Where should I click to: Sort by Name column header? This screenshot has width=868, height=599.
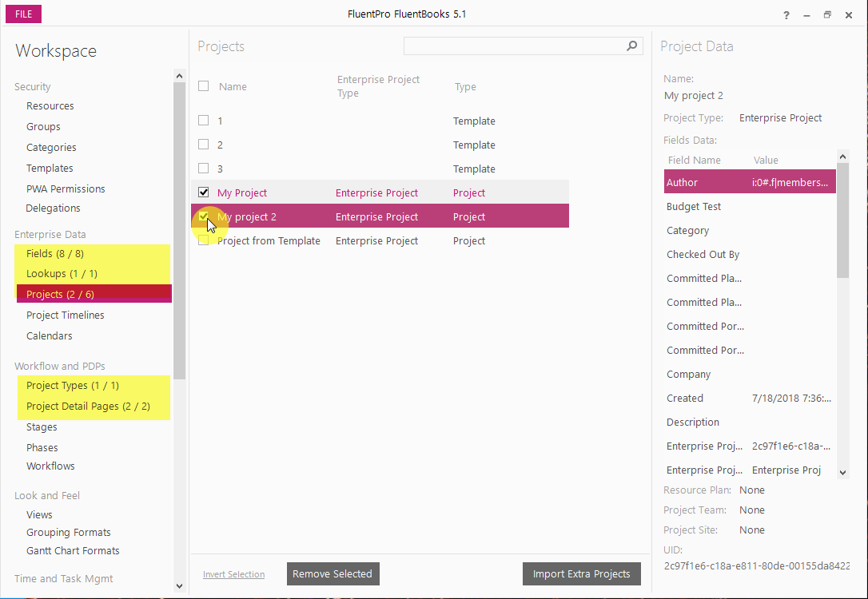click(x=233, y=86)
